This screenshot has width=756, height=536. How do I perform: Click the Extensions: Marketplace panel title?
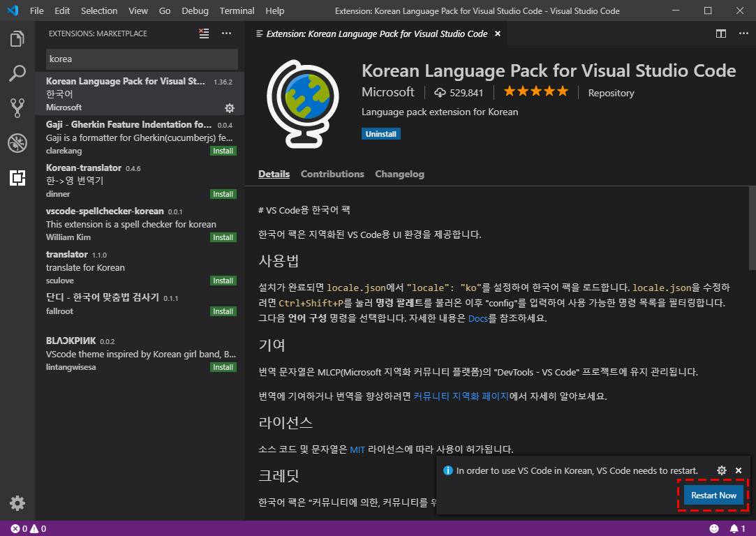pyautogui.click(x=98, y=33)
